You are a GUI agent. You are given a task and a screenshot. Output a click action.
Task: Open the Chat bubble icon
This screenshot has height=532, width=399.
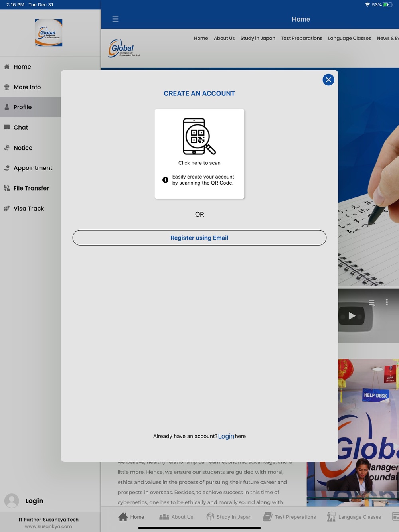7,127
